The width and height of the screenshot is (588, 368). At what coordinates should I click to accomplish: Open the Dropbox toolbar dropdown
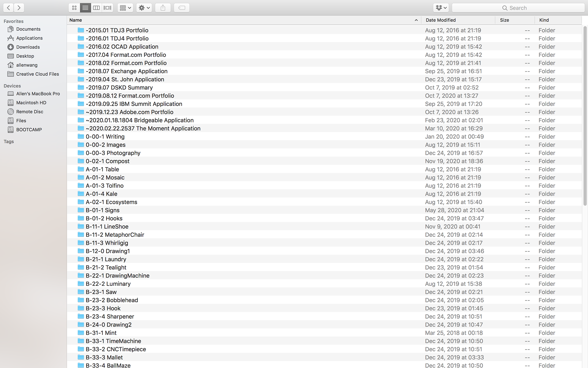[441, 8]
